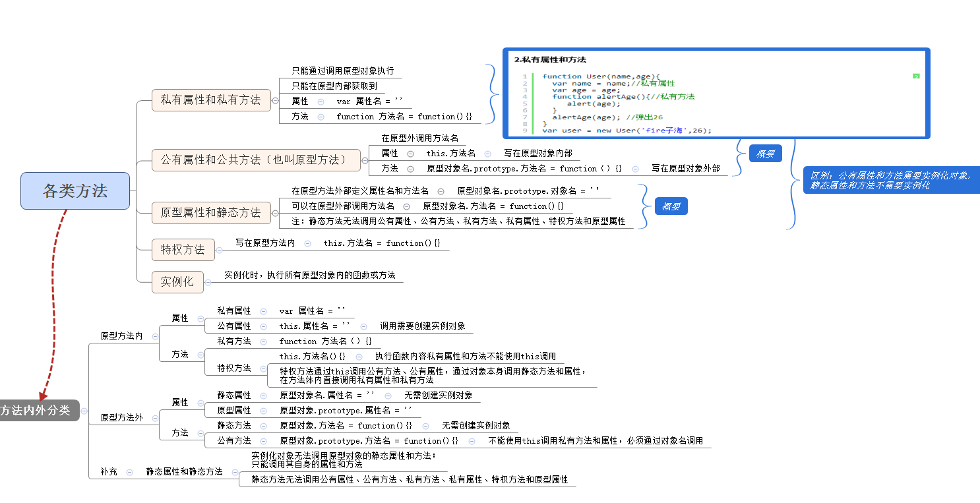Collapse the 方法内外分类 topic
This screenshot has width=980, height=503.
pos(84,411)
